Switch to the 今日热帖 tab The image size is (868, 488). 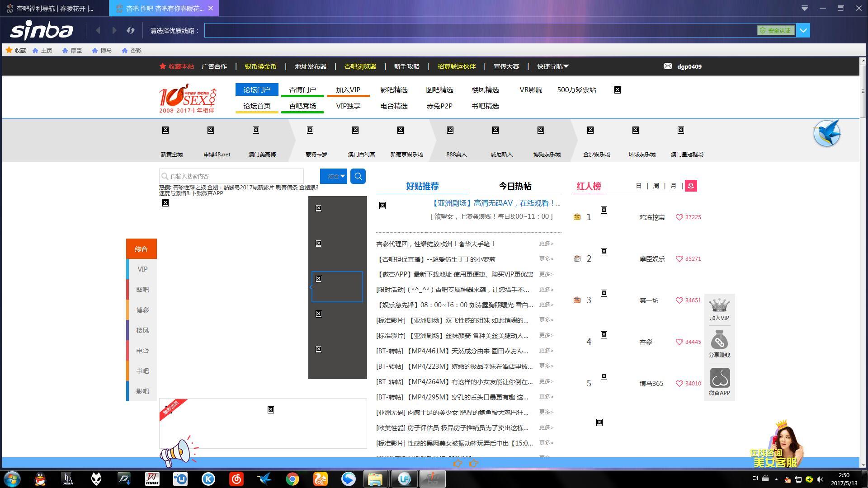[514, 186]
